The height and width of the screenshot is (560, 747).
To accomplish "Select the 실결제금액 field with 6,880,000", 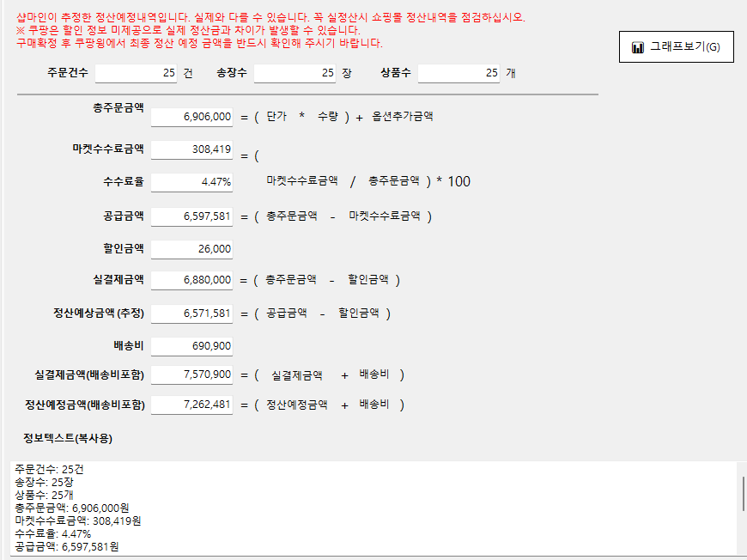I will click(x=191, y=280).
